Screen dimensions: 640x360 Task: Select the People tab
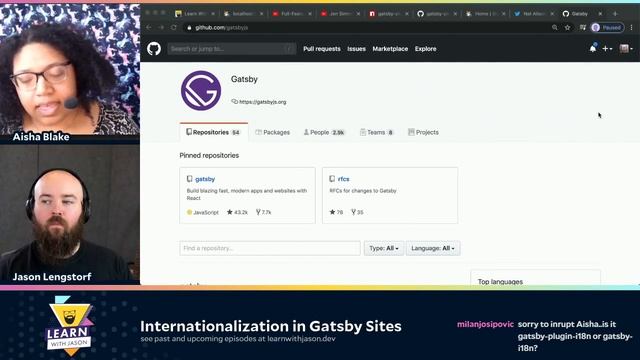click(324, 132)
